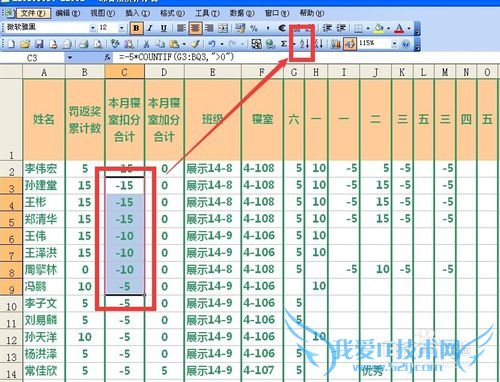
Task: Expand the Undo history arrow
Action: pos(222,44)
